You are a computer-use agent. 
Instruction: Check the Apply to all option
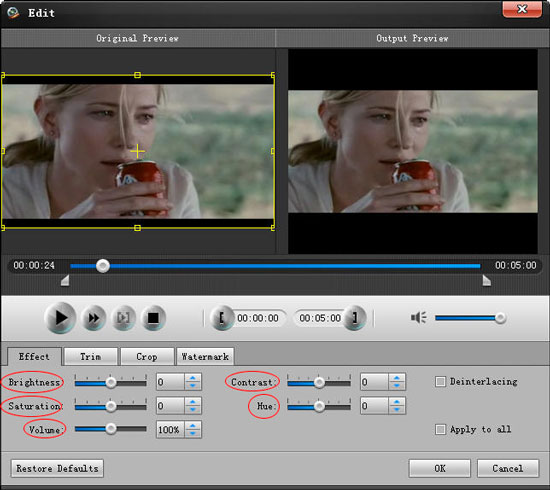(x=440, y=429)
